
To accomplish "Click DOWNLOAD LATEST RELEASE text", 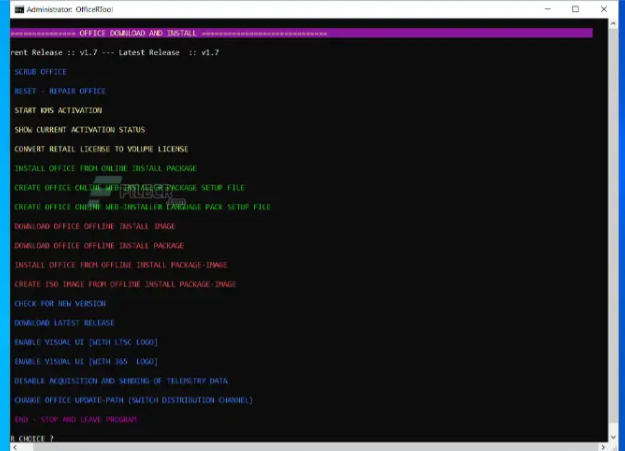I will point(64,323).
